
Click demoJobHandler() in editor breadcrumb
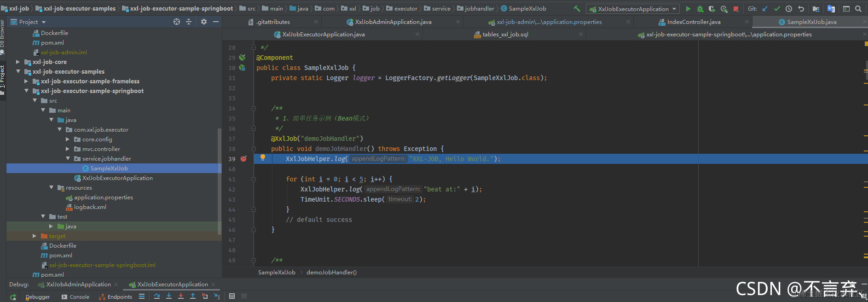point(331,272)
